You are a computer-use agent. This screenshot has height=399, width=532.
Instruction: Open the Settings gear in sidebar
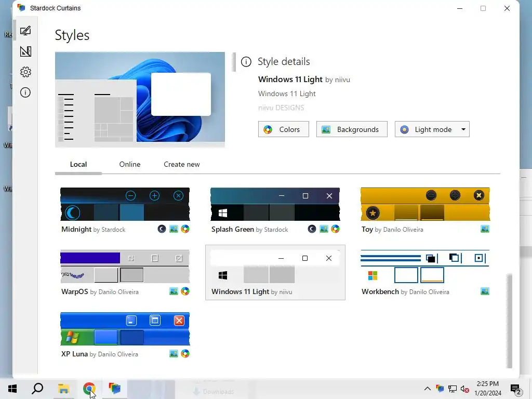point(25,72)
